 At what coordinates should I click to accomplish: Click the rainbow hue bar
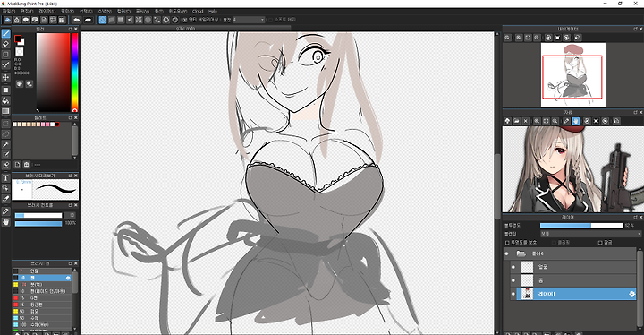tap(75, 72)
